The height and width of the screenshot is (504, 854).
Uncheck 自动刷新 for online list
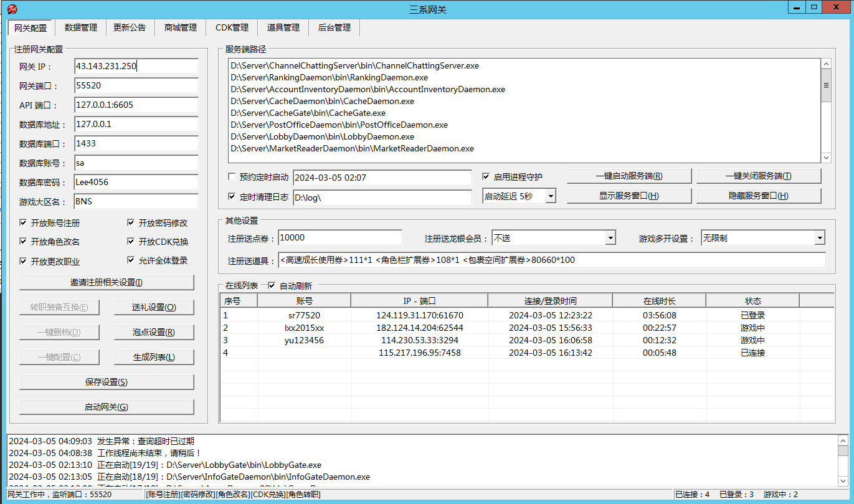[x=271, y=286]
